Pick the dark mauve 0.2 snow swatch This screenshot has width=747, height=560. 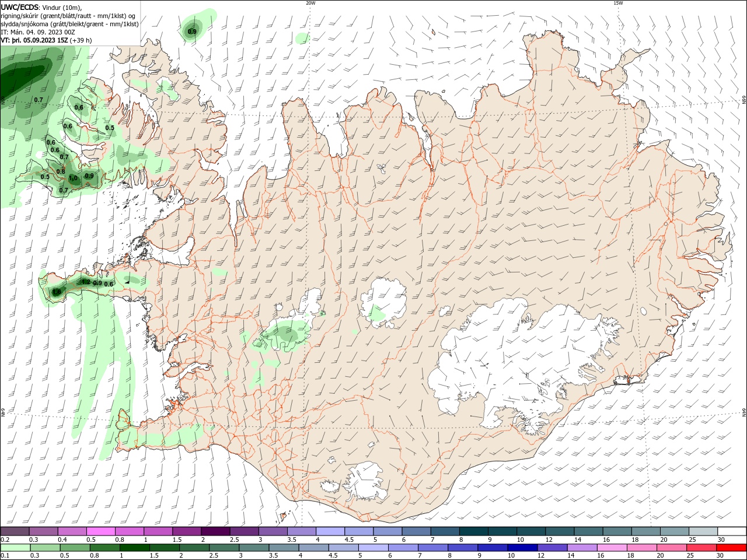click(x=15, y=531)
